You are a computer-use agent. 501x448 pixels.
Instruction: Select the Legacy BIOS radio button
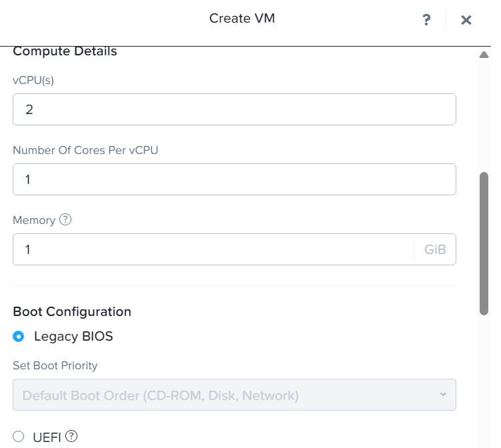(19, 336)
